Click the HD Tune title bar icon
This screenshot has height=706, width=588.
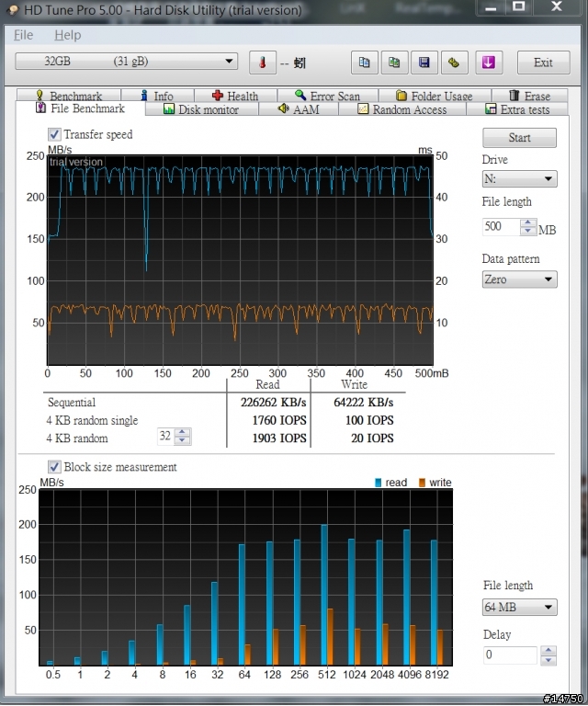tap(14, 9)
